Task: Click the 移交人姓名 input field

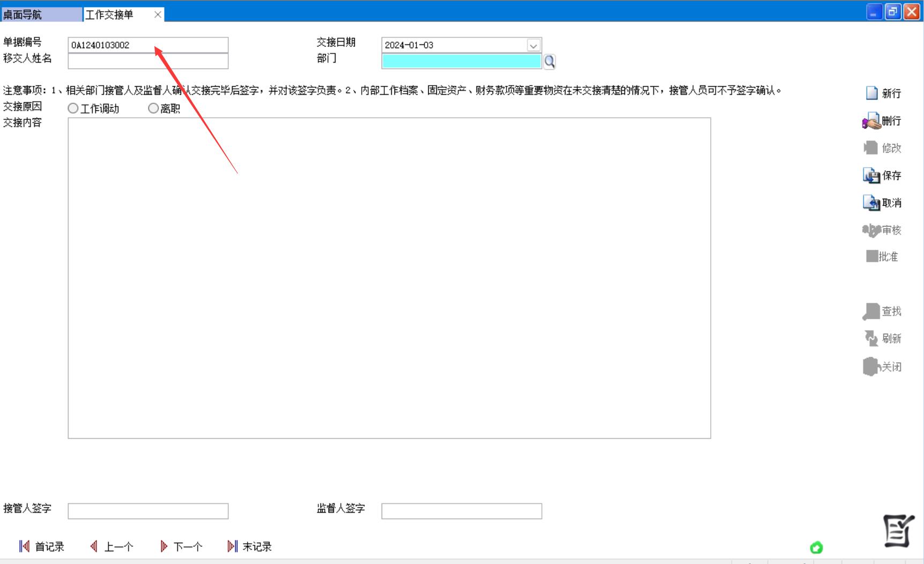Action: (x=148, y=62)
